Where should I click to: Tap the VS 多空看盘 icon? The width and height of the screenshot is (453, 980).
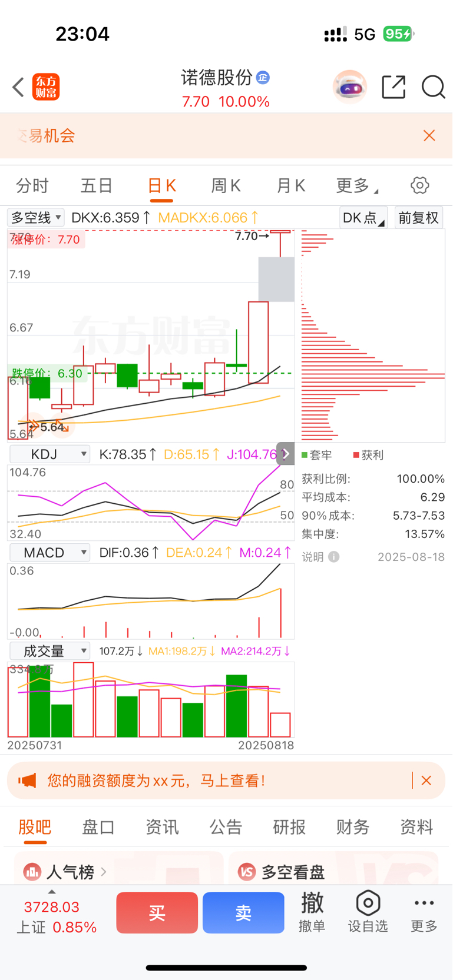tap(247, 872)
